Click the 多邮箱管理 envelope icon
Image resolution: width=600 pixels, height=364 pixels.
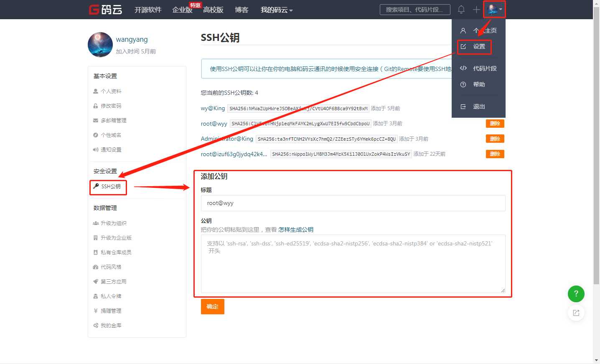(96, 120)
